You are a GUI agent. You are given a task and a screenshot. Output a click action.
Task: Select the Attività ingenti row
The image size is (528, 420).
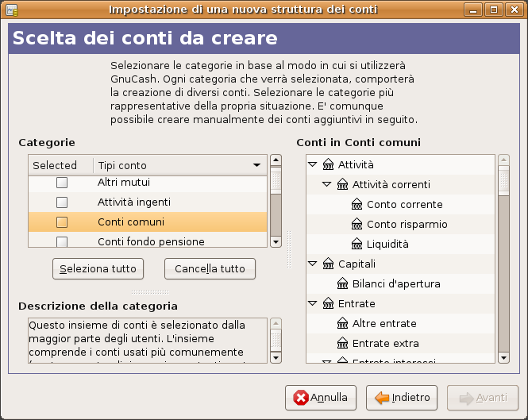148,202
